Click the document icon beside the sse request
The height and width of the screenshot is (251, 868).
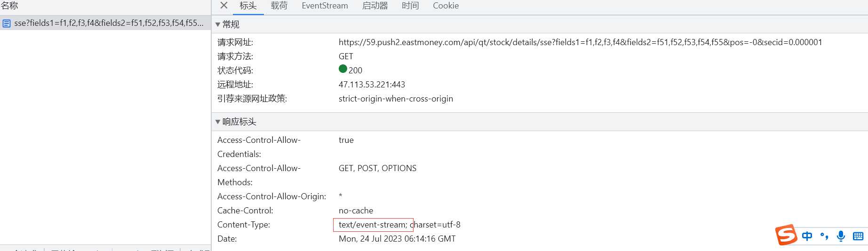(x=7, y=23)
